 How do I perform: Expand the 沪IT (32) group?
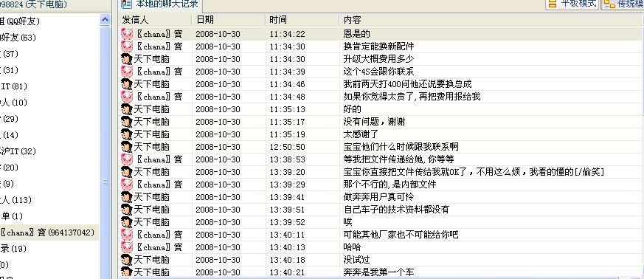[x=18, y=151]
